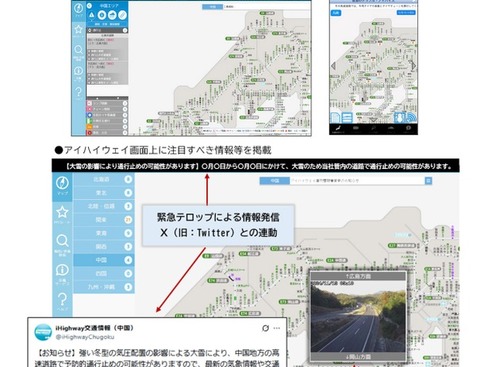Open info speech-bubble icon in lower screenshot sidebar
Image resolution: width=500 pixels, height=367 pixels.
(62, 270)
